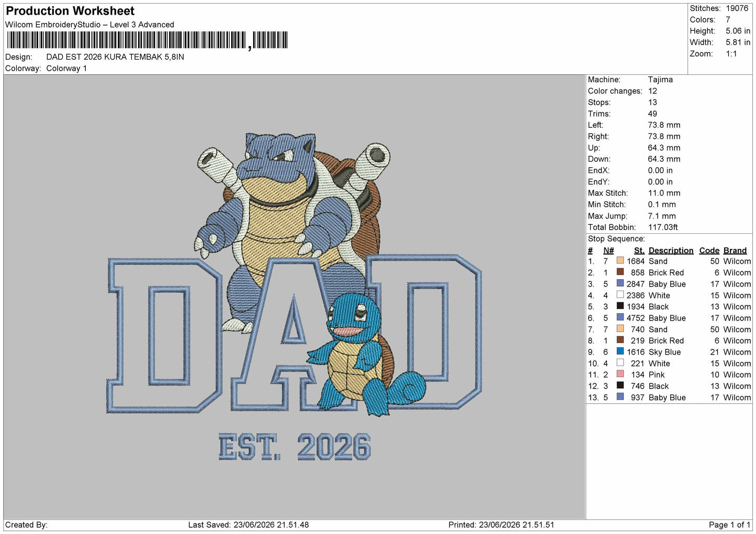Click the Machine value Tajima
This screenshot has height=534, width=756.
tap(660, 79)
